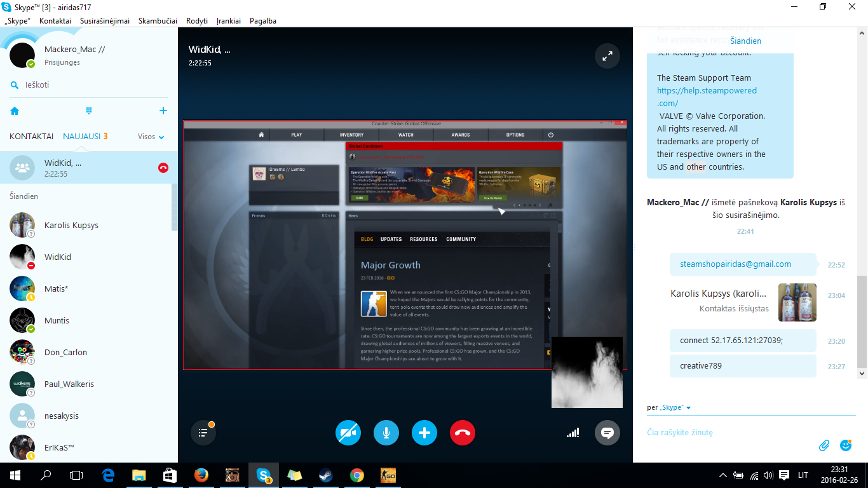This screenshot has height=488, width=868.
Task: Hang up the call
Action: pyautogui.click(x=463, y=433)
